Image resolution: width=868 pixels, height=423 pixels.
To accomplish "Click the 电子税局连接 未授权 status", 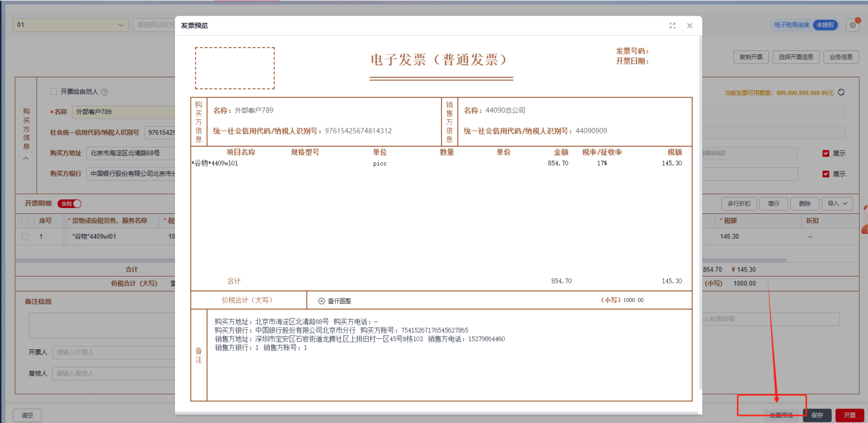I will (805, 25).
